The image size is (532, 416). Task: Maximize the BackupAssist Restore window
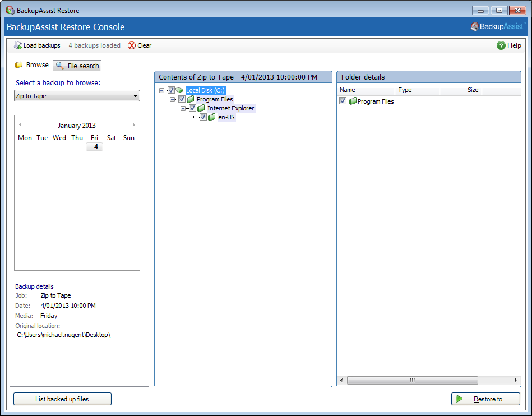tap(499, 10)
